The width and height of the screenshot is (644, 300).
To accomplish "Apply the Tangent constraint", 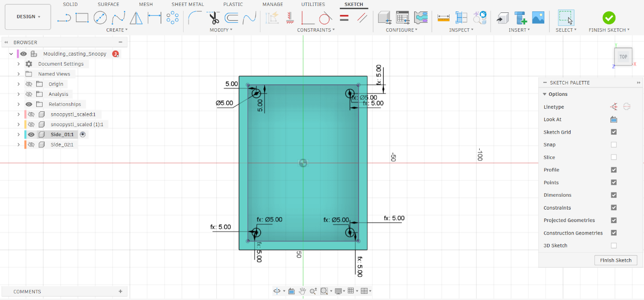I will (x=325, y=18).
